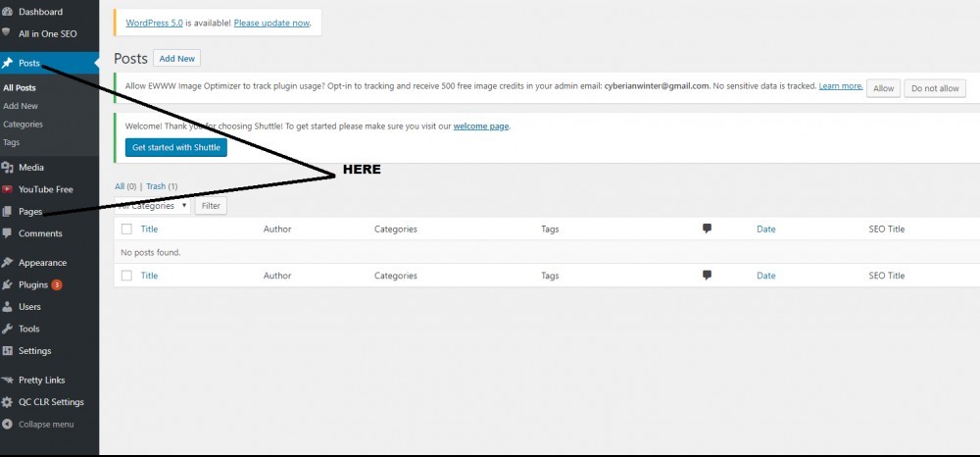Open YouTube Free menu item

[46, 189]
